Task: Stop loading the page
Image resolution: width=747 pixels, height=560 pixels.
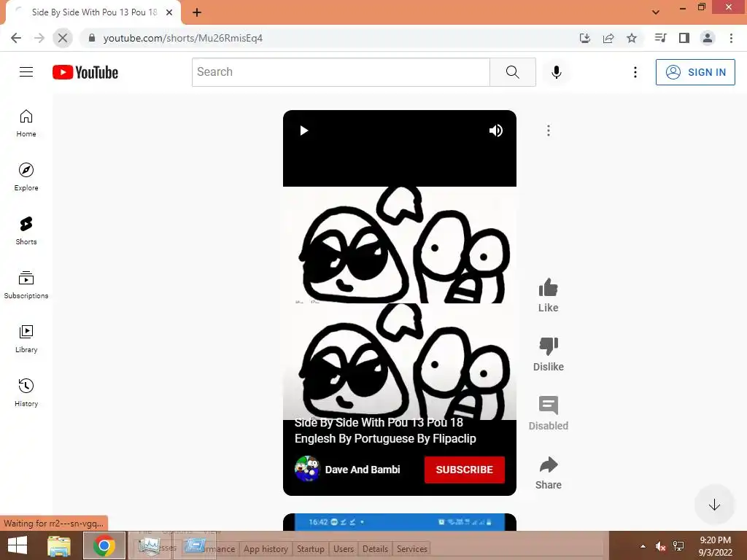Action: coord(63,38)
